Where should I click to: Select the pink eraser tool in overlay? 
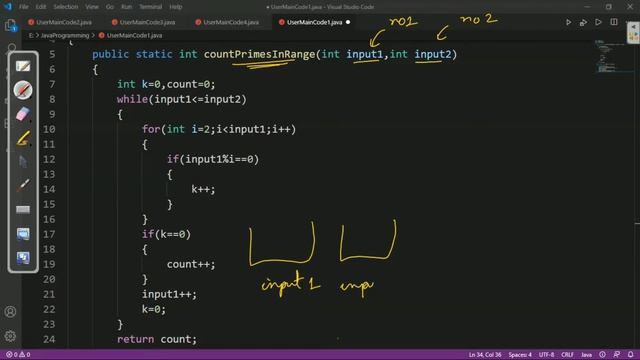tap(23, 114)
